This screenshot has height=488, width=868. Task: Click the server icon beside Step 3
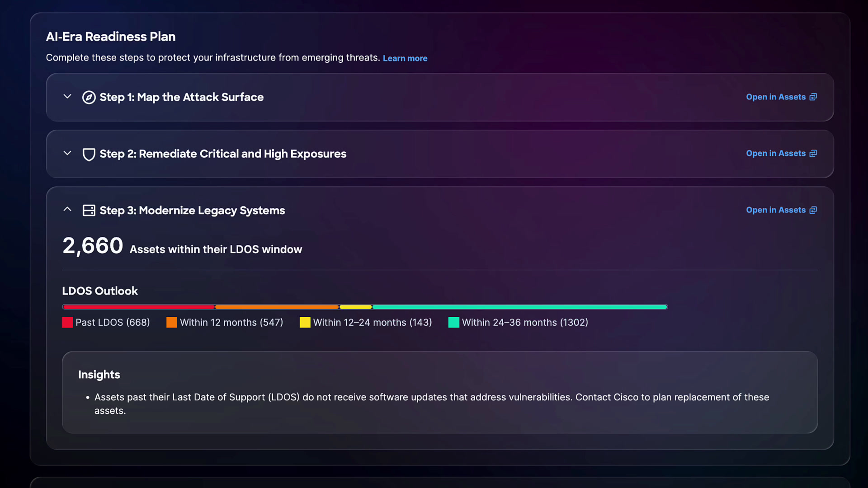(x=89, y=211)
